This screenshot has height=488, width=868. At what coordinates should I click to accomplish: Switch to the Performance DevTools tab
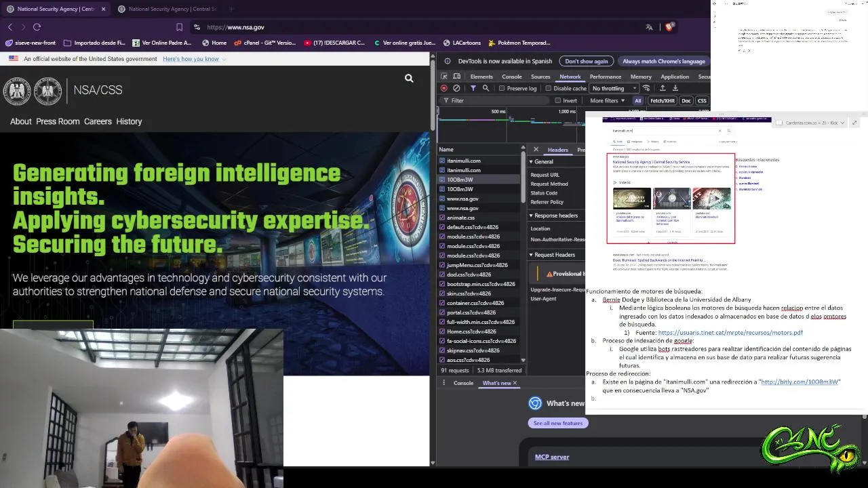pos(606,77)
